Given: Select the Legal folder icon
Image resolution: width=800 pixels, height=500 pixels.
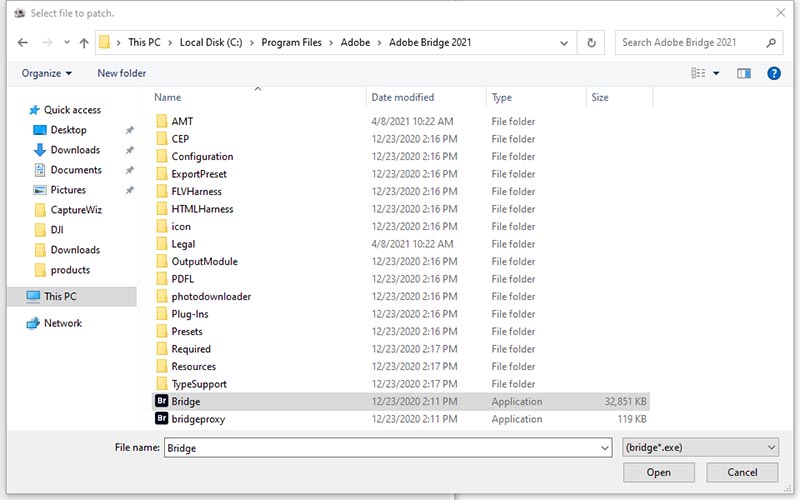Looking at the screenshot, I should pos(162,244).
